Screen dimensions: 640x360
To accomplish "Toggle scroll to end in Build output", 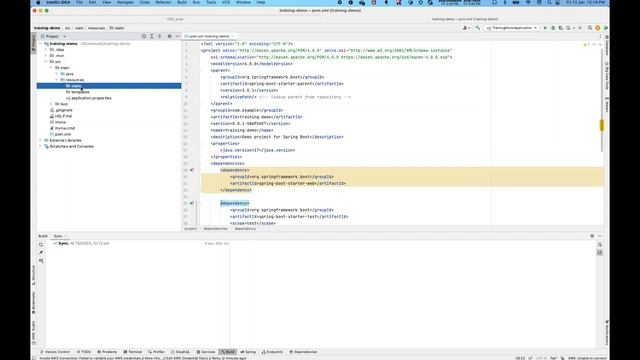I will point(600,253).
